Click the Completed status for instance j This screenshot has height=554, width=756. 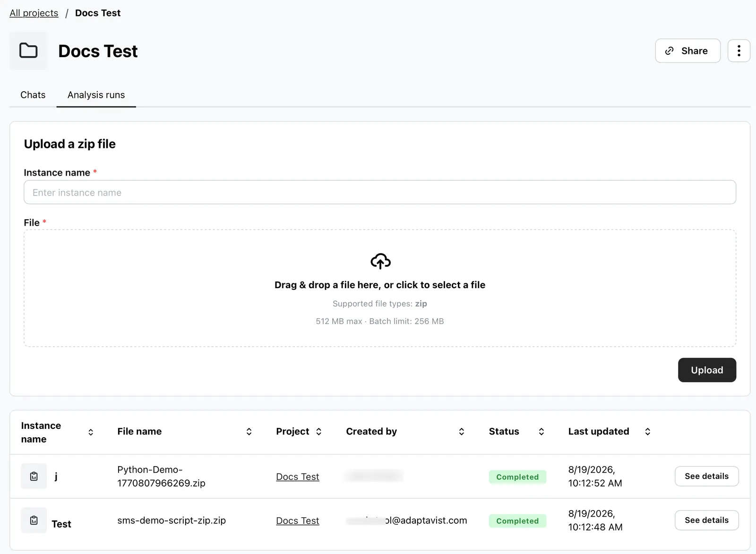tap(517, 477)
